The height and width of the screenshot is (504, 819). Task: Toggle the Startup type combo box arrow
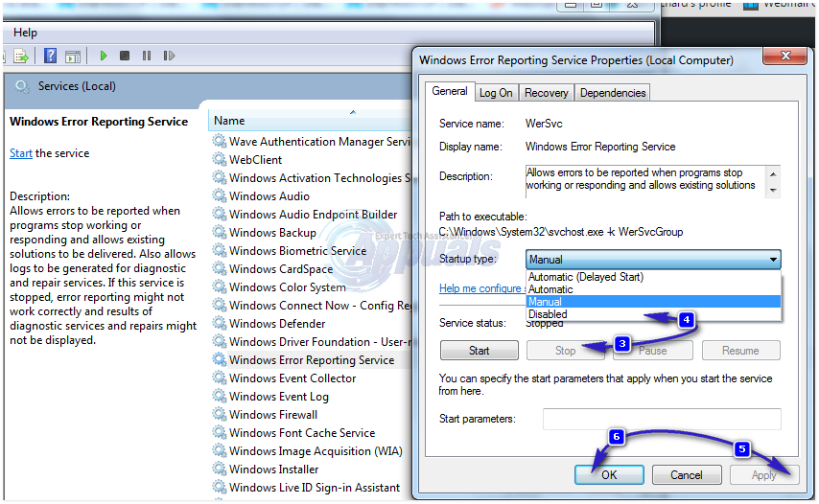click(x=773, y=260)
